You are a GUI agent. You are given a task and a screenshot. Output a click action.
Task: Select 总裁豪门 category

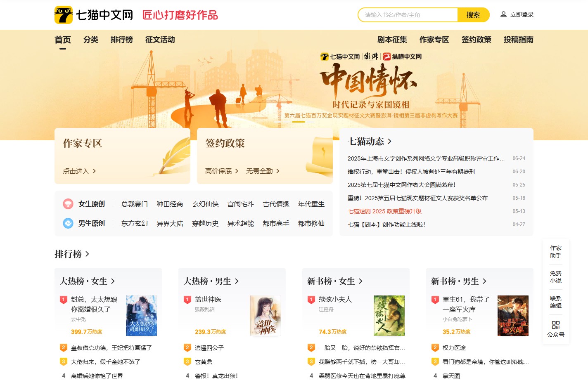click(x=134, y=204)
